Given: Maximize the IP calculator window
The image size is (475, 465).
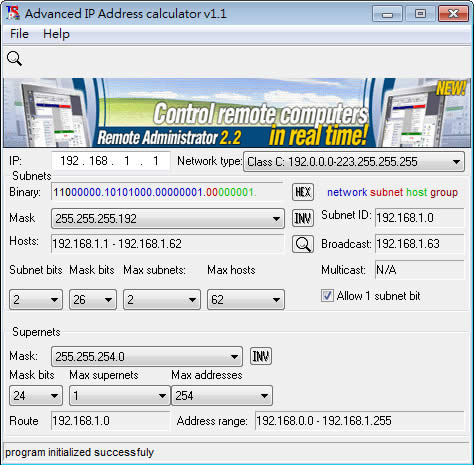Looking at the screenshot, I should [x=420, y=14].
